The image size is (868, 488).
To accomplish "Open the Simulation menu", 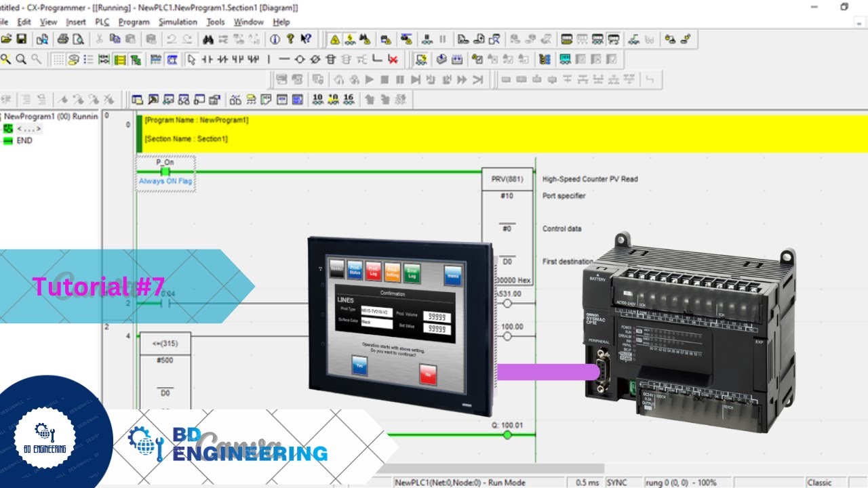I will pyautogui.click(x=178, y=22).
